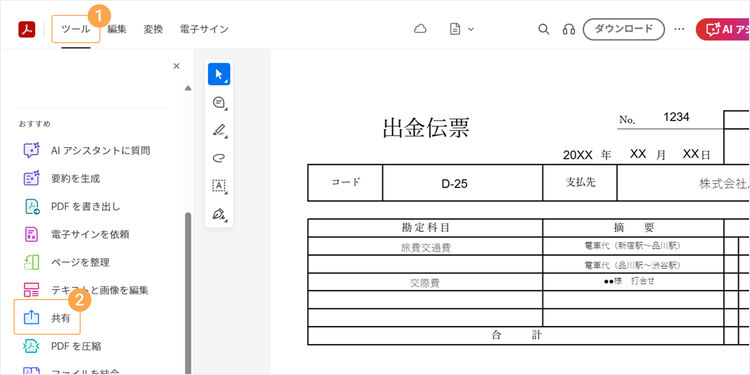Select the text box tool
The height and width of the screenshot is (375, 750).
tap(219, 186)
